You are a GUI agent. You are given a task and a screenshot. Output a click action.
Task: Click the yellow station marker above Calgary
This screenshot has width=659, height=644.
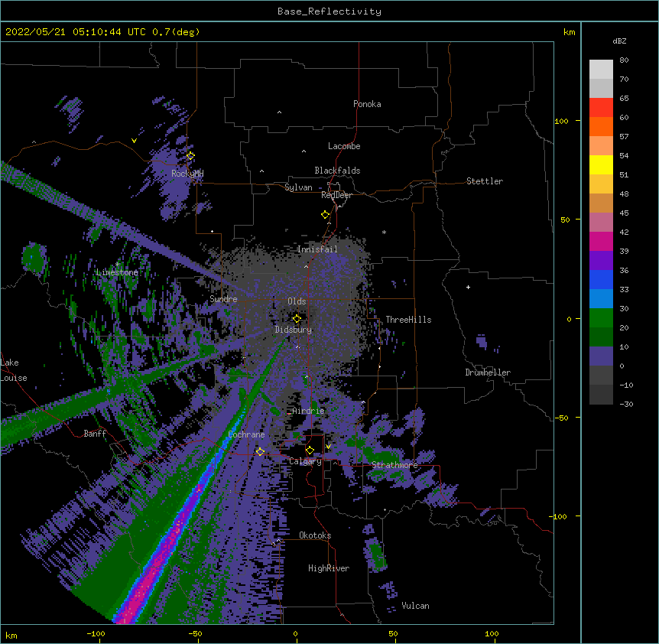click(310, 450)
